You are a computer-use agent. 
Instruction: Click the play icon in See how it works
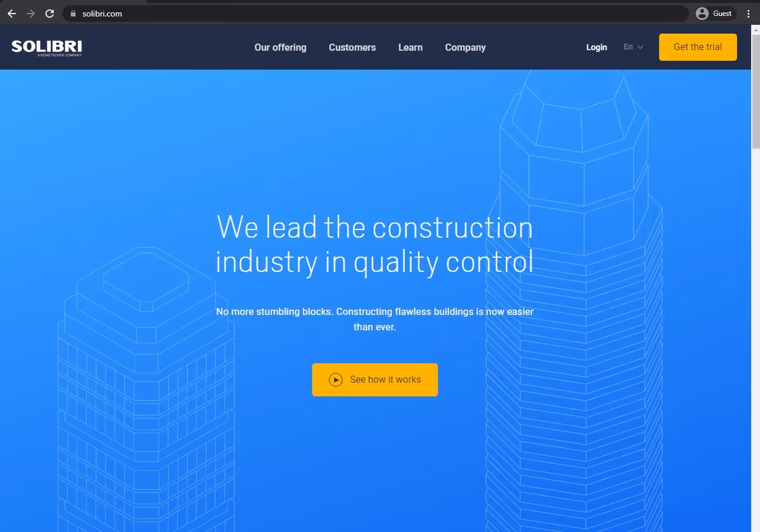tap(336, 380)
